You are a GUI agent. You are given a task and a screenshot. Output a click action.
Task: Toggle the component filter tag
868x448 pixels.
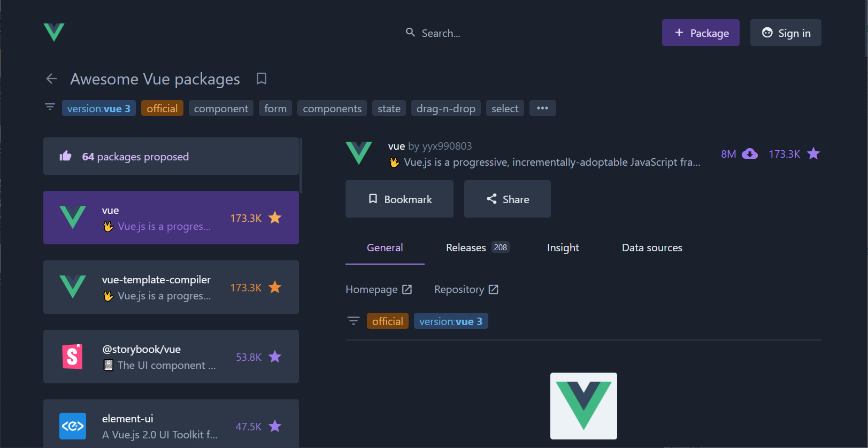pos(221,108)
